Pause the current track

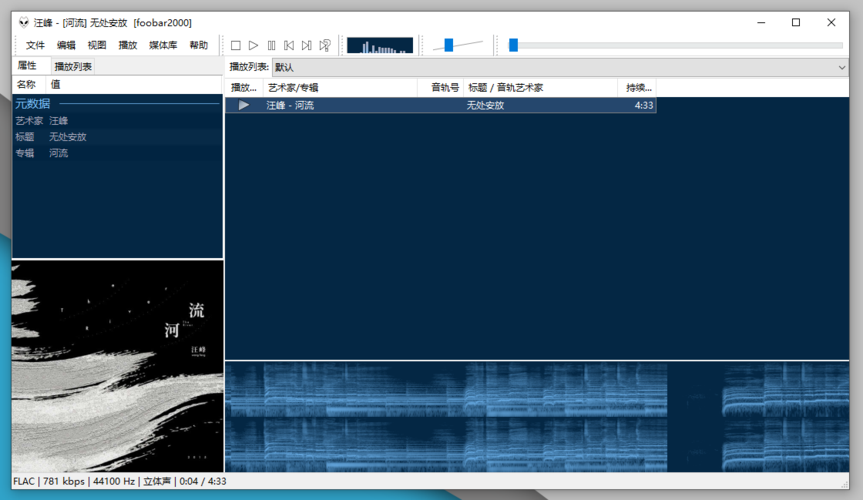click(271, 46)
